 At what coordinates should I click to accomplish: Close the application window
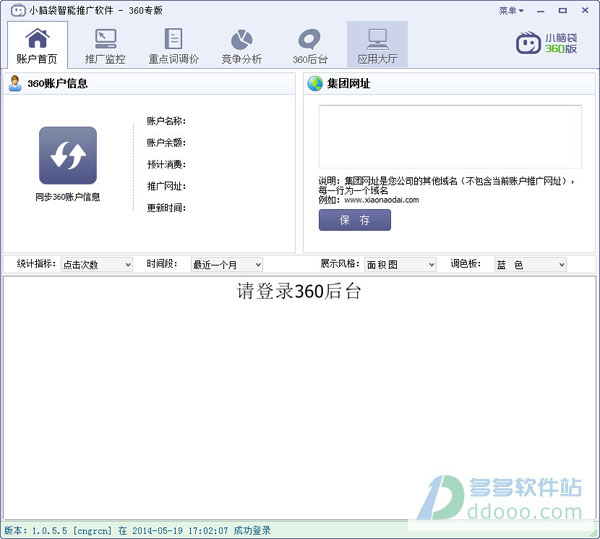[x=585, y=10]
